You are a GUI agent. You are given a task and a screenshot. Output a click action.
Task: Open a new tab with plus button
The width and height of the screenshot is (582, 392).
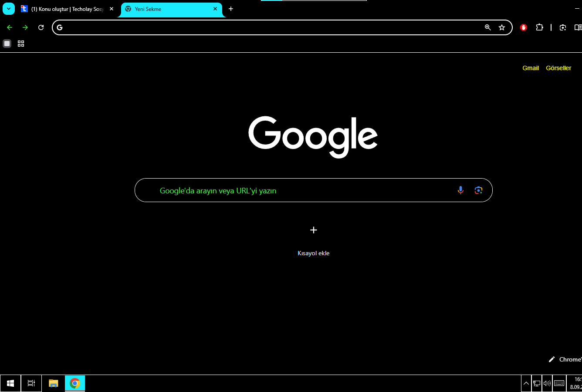click(231, 9)
